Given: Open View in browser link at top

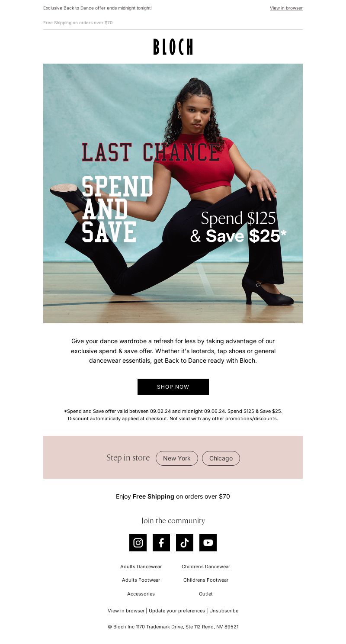Looking at the screenshot, I should tap(286, 8).
